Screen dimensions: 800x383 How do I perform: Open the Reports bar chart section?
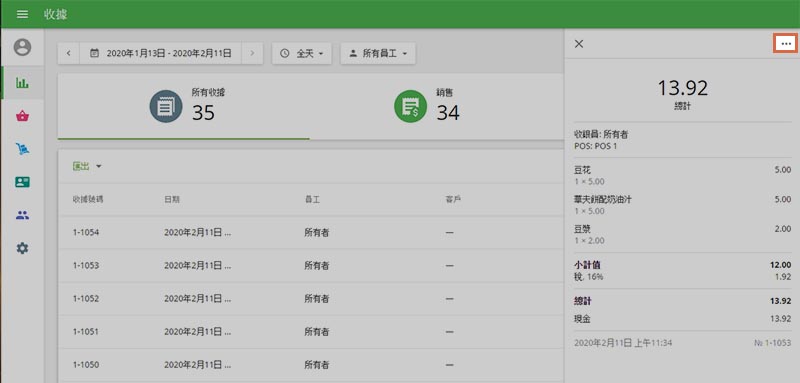(x=22, y=83)
